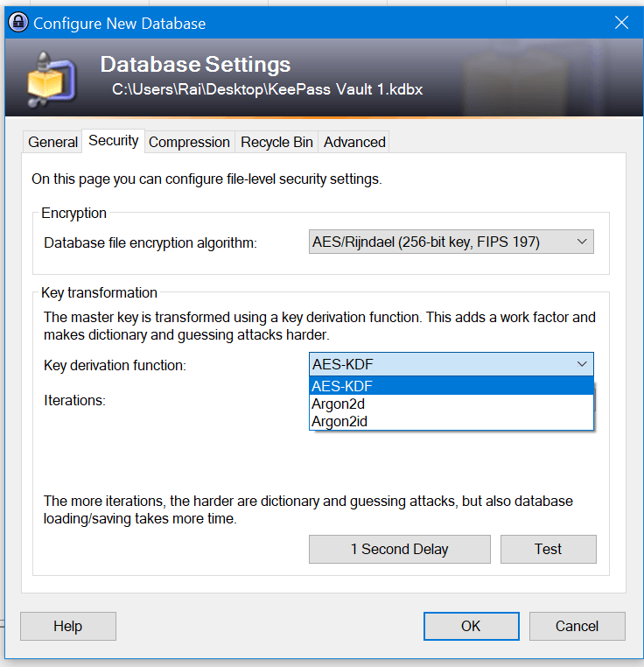Open Help for database settings
Screen dimensions: 644x667
point(68,626)
